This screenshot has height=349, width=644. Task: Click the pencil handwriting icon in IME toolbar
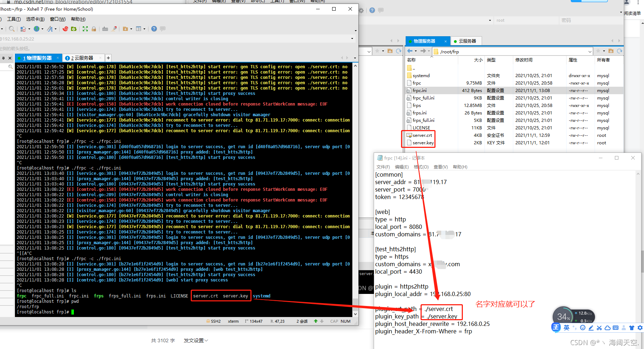(591, 328)
